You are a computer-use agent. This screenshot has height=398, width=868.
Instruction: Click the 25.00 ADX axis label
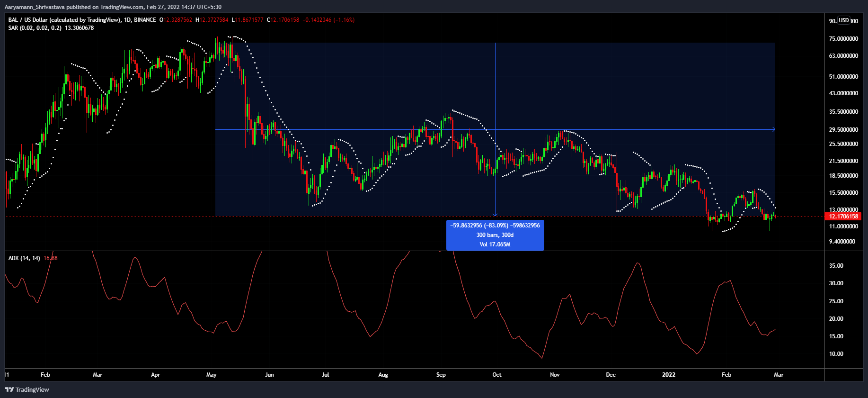(836, 301)
